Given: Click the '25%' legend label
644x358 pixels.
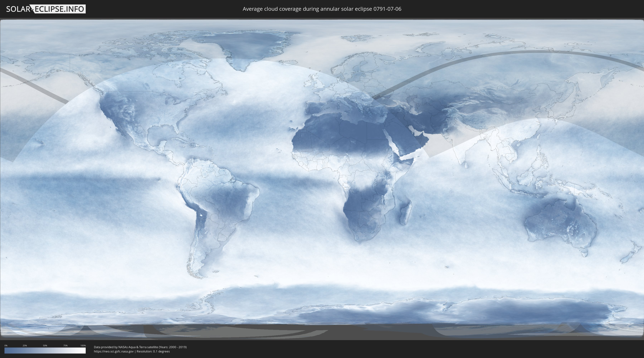Looking at the screenshot, I should [25, 345].
